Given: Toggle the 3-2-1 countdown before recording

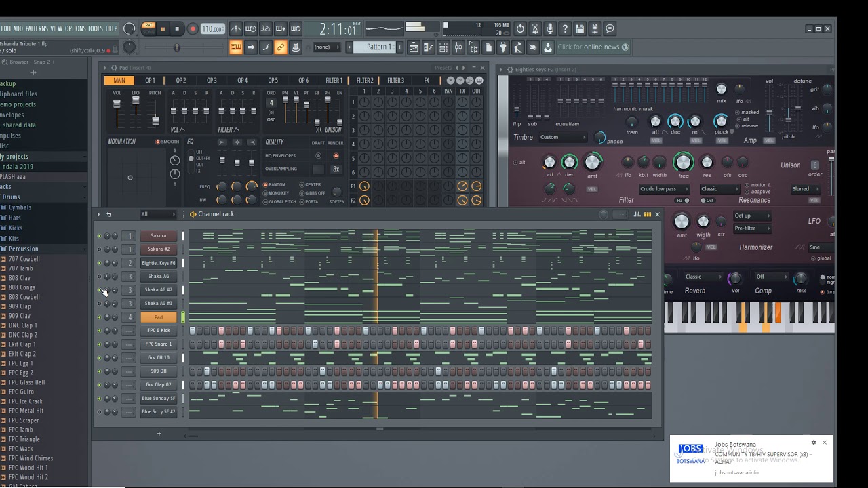Looking at the screenshot, I should (266, 28).
